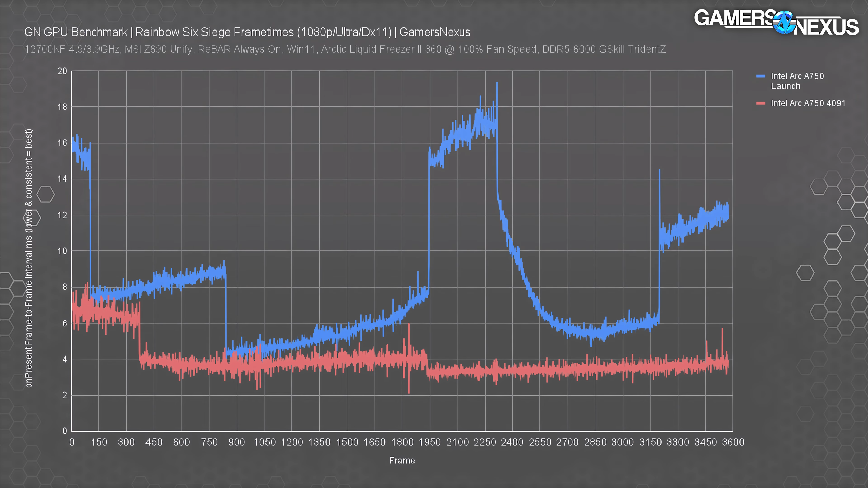This screenshot has height=488, width=868.
Task: Click the x-axis label 3300
Action: point(678,442)
